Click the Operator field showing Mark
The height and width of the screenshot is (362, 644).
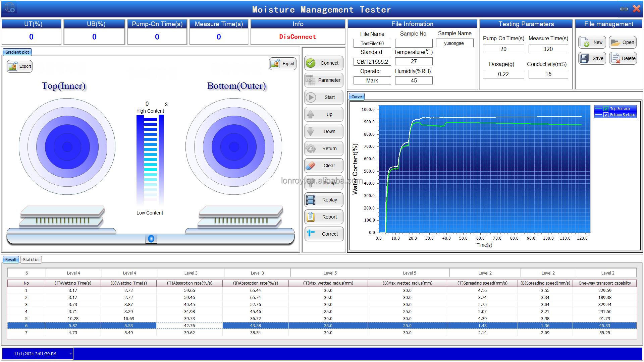coord(372,80)
